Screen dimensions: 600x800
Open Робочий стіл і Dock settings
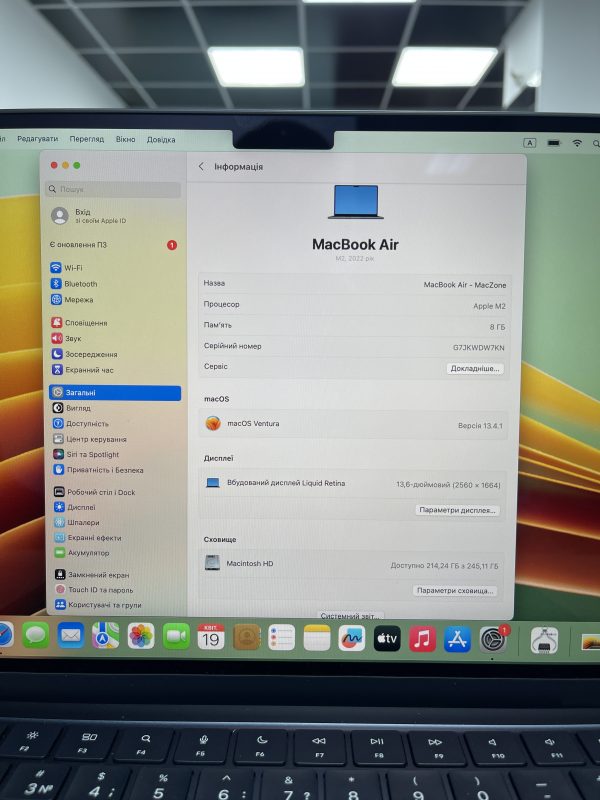[94, 492]
